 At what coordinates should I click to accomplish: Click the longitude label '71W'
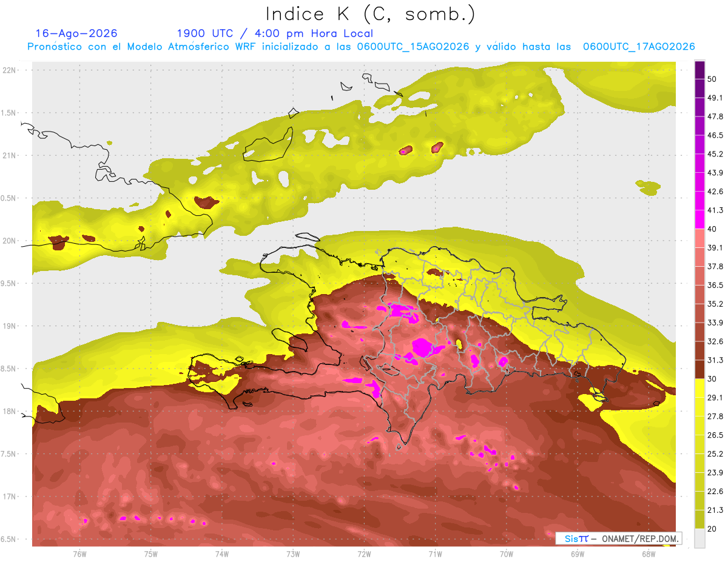pyautogui.click(x=435, y=554)
